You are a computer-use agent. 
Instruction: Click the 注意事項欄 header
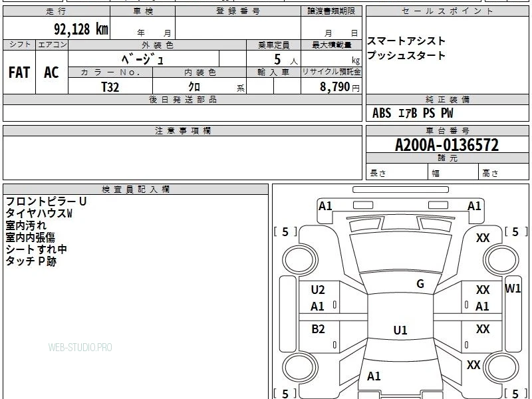(x=182, y=130)
